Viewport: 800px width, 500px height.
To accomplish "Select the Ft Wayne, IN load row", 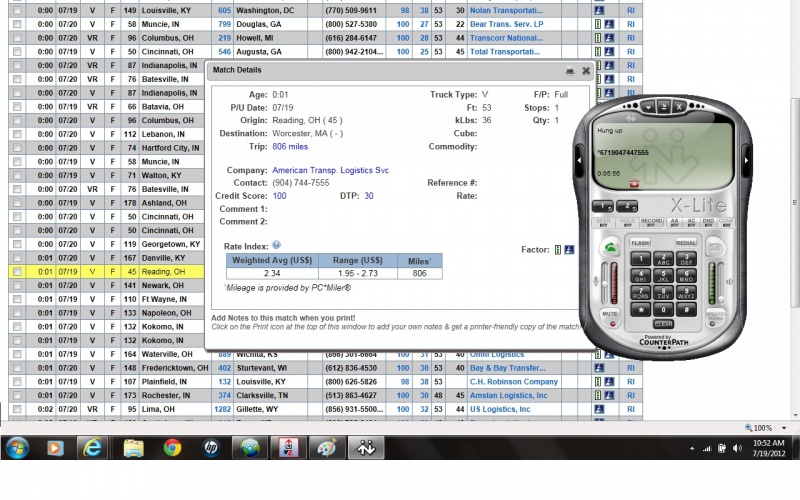I will click(x=106, y=299).
